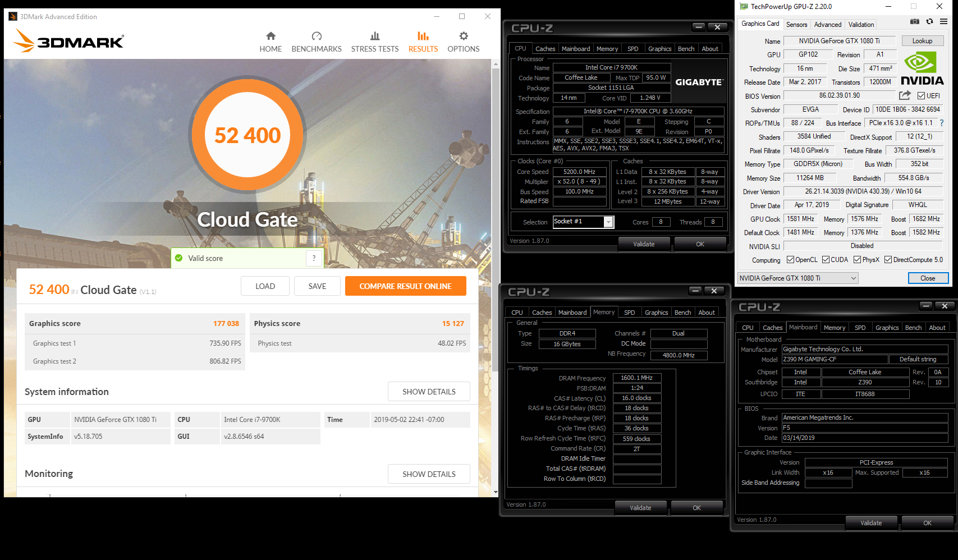
Task: Toggle the DirectCompute 5.0 checkbox
Action: pyautogui.click(x=888, y=260)
